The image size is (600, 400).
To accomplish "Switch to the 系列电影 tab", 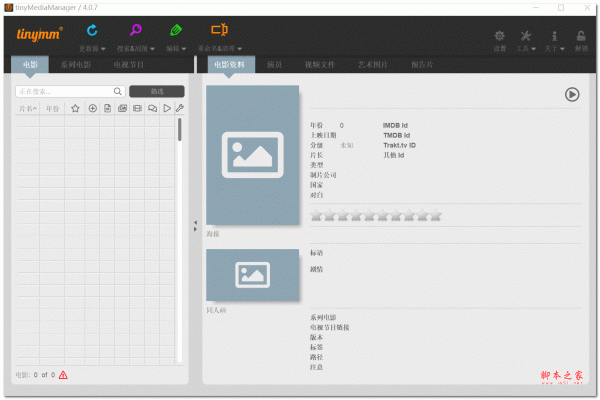I will click(76, 64).
